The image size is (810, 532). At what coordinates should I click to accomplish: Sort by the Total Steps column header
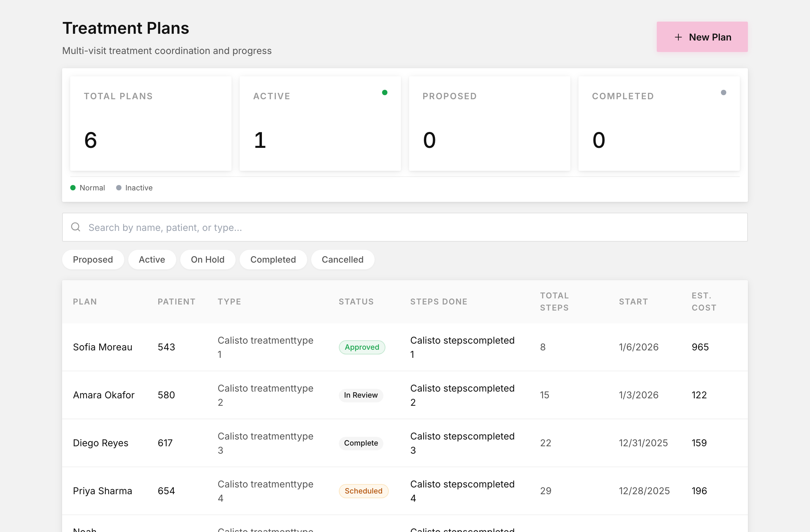[x=554, y=301]
